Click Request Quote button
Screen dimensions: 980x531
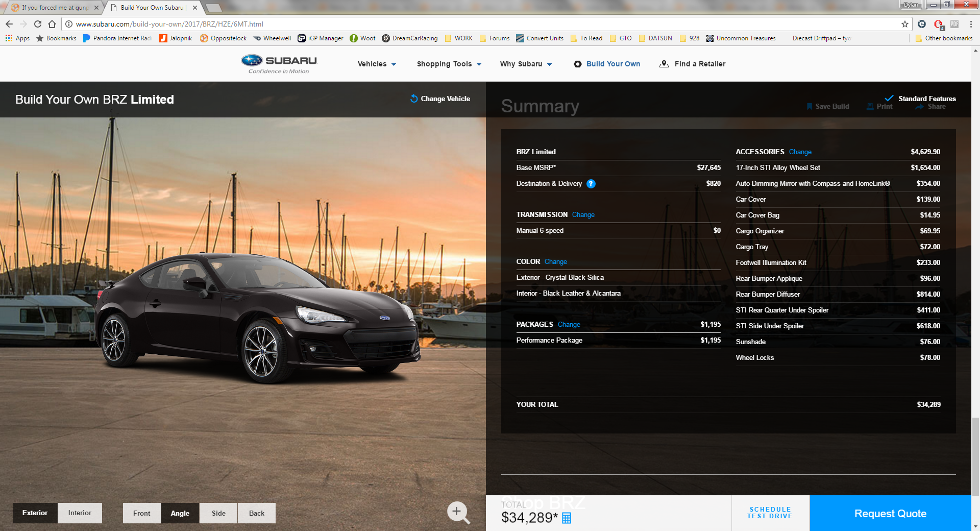point(890,513)
